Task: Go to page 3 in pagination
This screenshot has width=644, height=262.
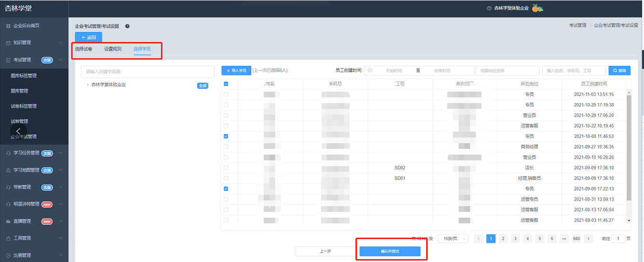Action: [x=515, y=239]
